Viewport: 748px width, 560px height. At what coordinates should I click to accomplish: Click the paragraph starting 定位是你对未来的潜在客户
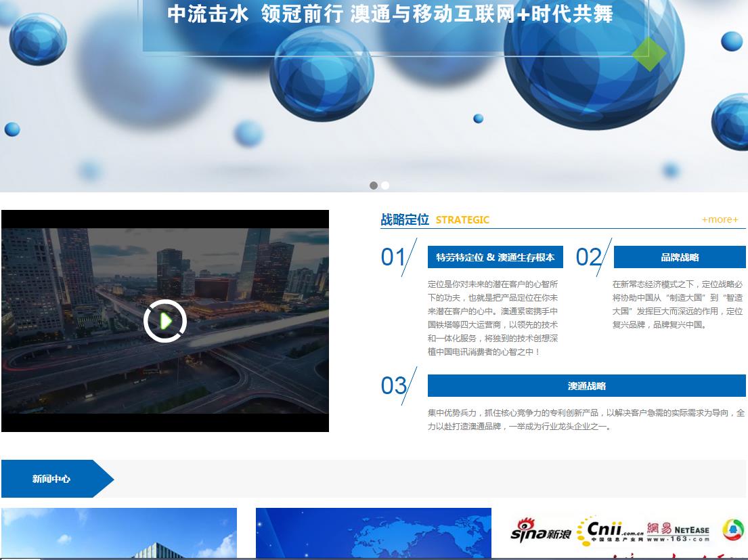pyautogui.click(x=493, y=318)
